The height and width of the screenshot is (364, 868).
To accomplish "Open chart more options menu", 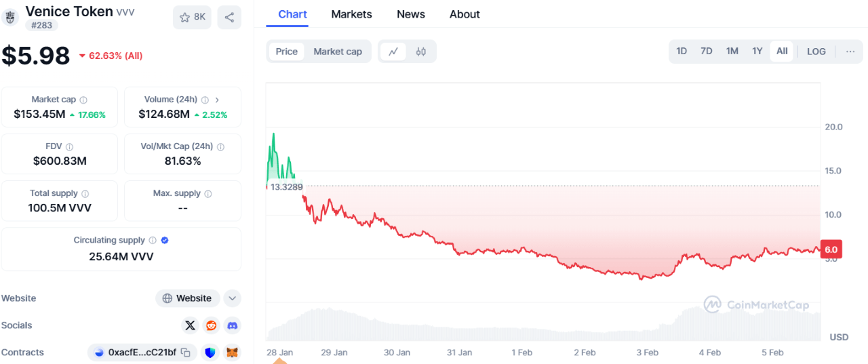I will coord(850,52).
